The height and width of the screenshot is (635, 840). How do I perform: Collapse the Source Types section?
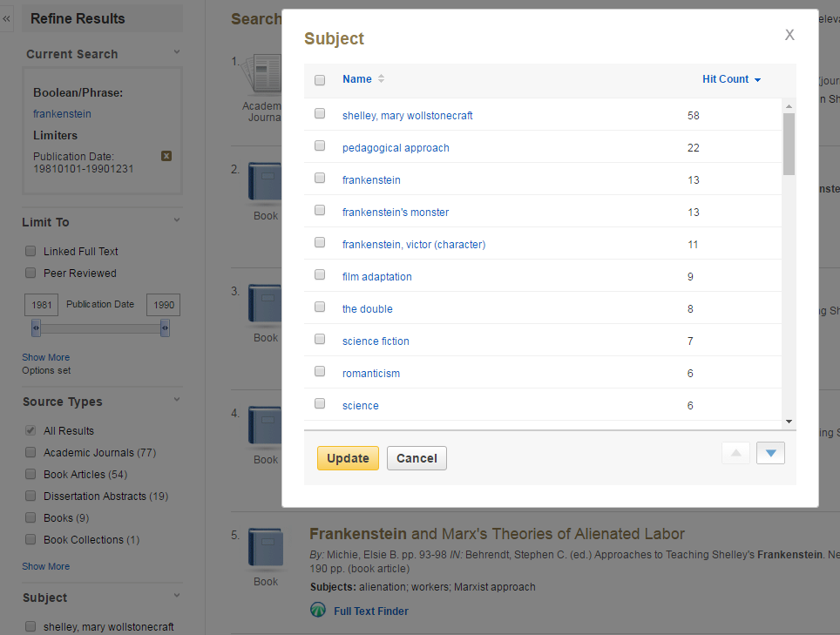click(177, 400)
